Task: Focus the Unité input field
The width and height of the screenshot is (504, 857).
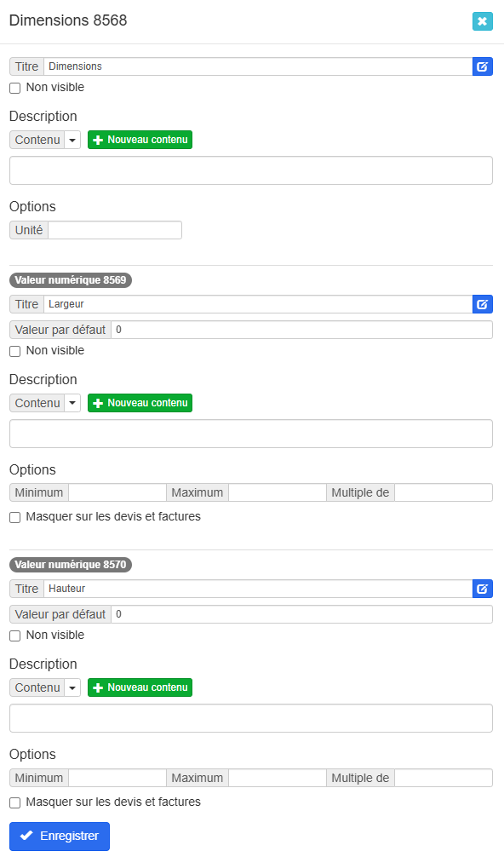Action: [115, 230]
